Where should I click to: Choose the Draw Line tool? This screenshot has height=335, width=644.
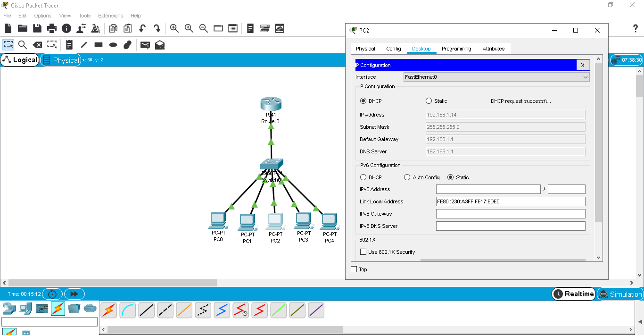[84, 45]
